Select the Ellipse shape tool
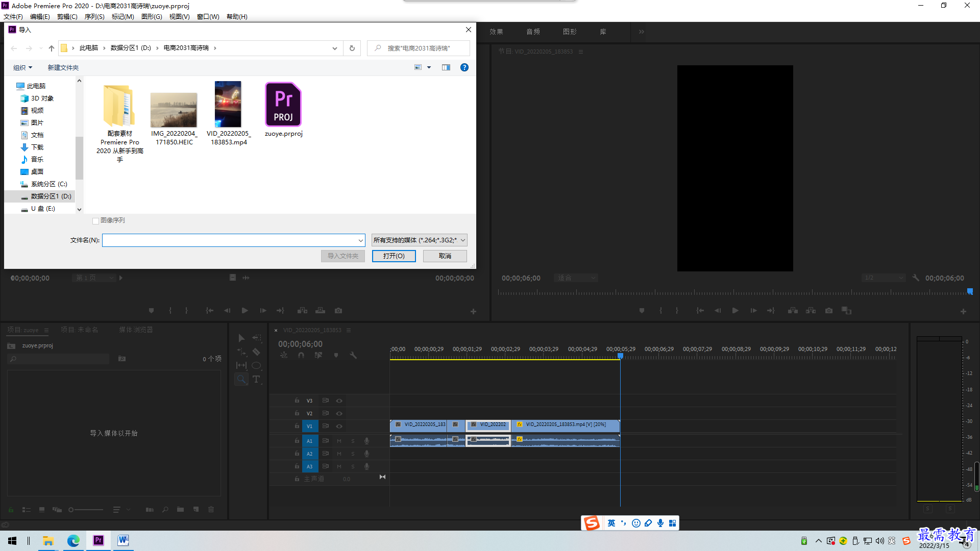The height and width of the screenshot is (551, 980). pos(256,365)
